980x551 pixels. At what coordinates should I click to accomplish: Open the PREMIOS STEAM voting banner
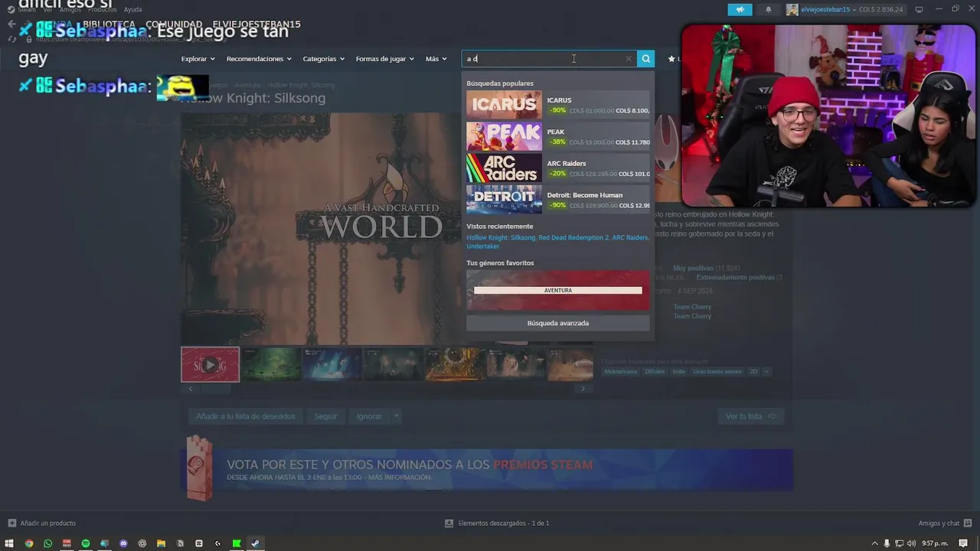click(x=487, y=469)
